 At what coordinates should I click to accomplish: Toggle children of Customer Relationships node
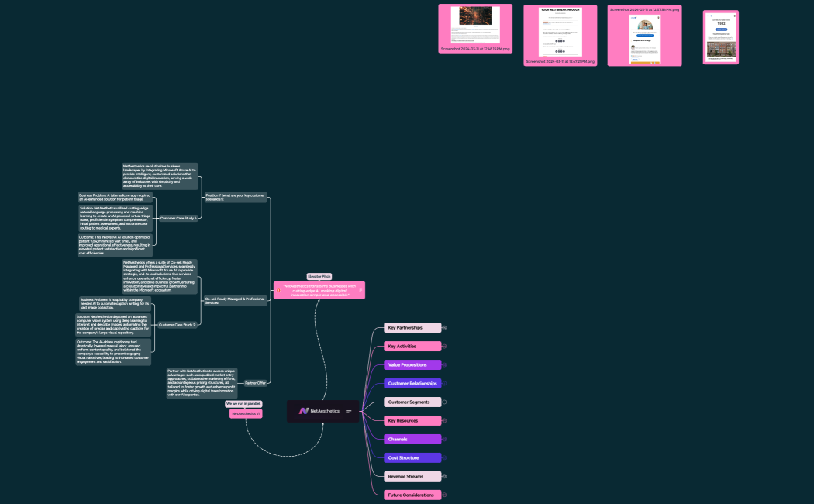[444, 384]
